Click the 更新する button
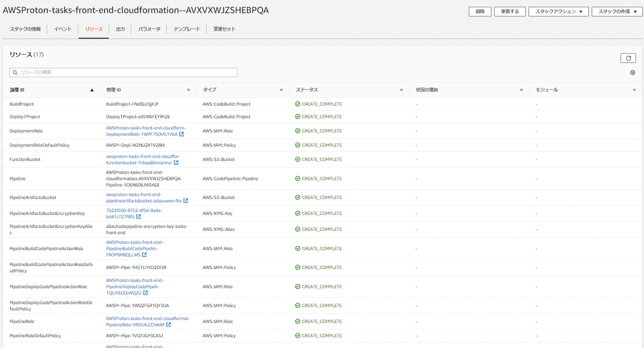This screenshot has width=644, height=348. click(x=510, y=12)
